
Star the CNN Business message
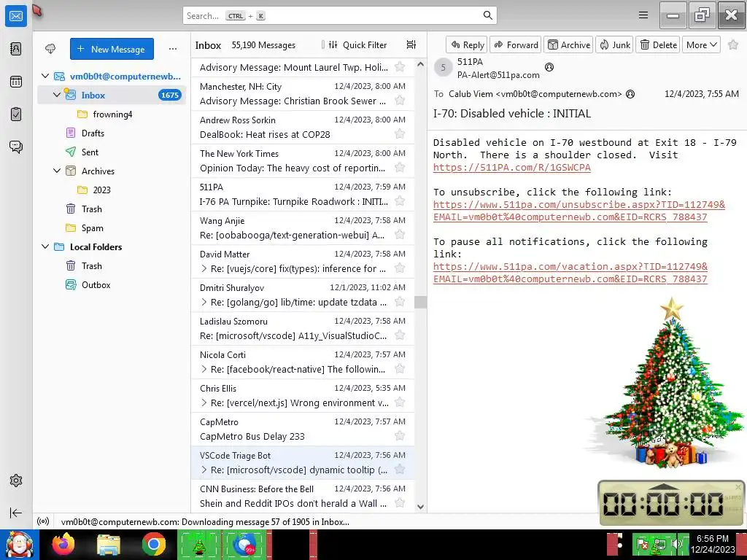(x=400, y=503)
